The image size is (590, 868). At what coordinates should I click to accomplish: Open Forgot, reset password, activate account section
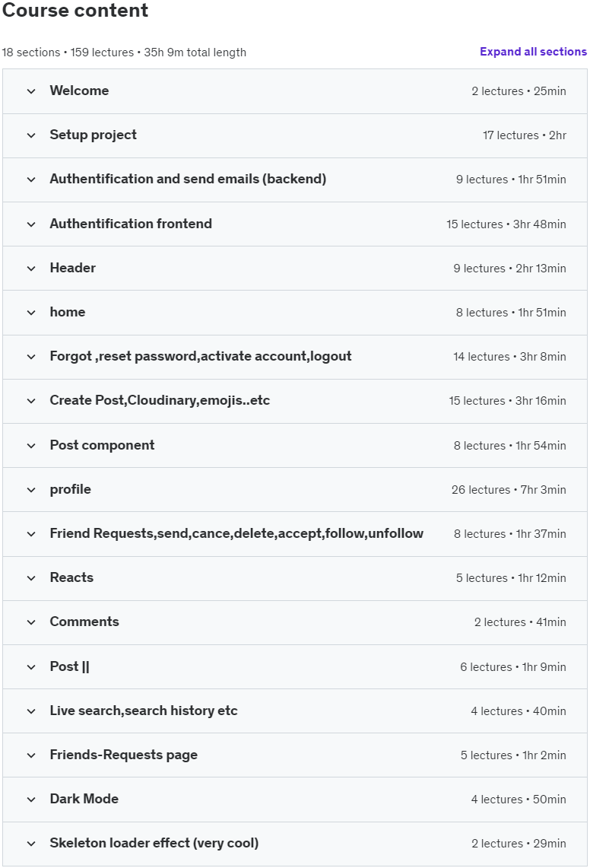(201, 357)
